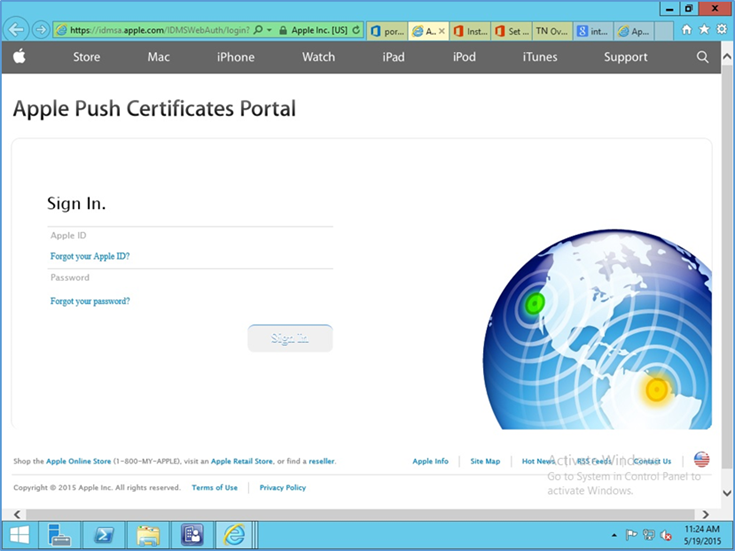This screenshot has height=551, width=735.
Task: Open the Apple Online Store link
Action: pyautogui.click(x=78, y=461)
